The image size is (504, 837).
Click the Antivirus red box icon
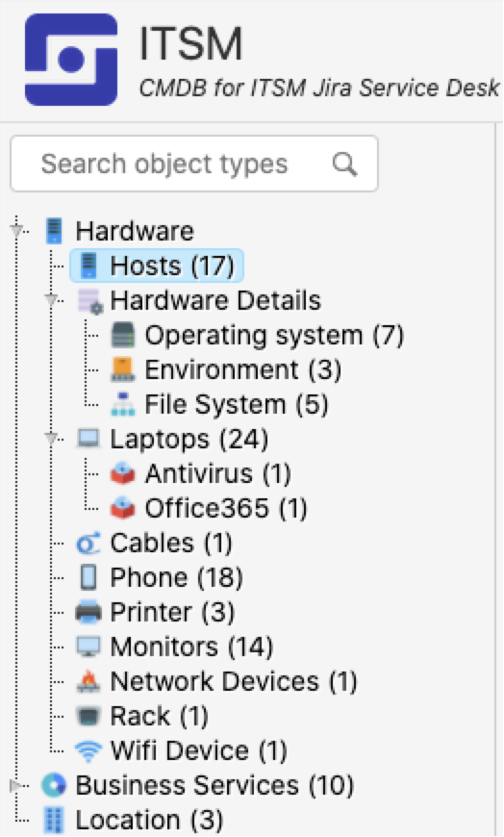pyautogui.click(x=123, y=473)
